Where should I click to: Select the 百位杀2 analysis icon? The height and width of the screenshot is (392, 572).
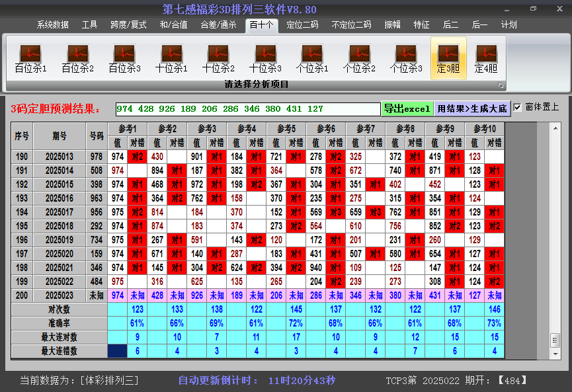78,58
